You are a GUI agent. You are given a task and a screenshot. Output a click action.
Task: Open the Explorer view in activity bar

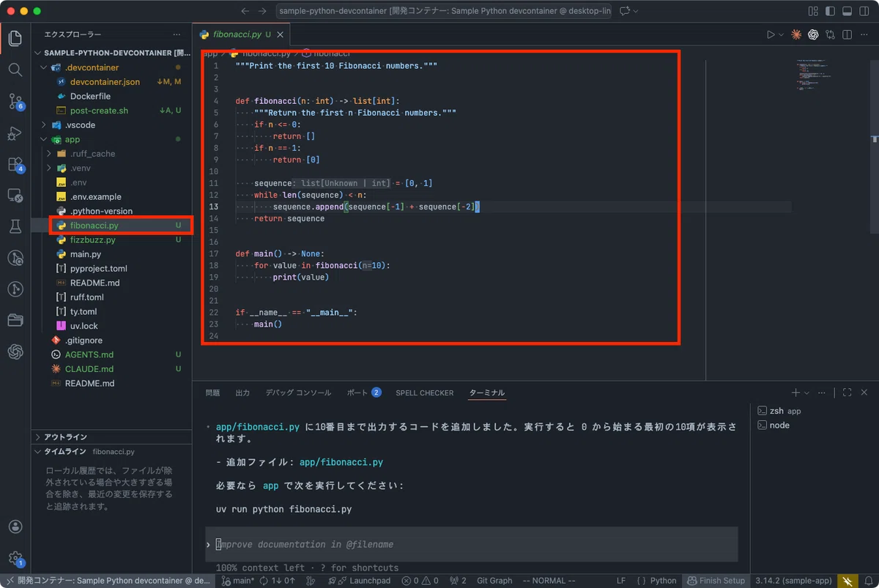pos(15,39)
